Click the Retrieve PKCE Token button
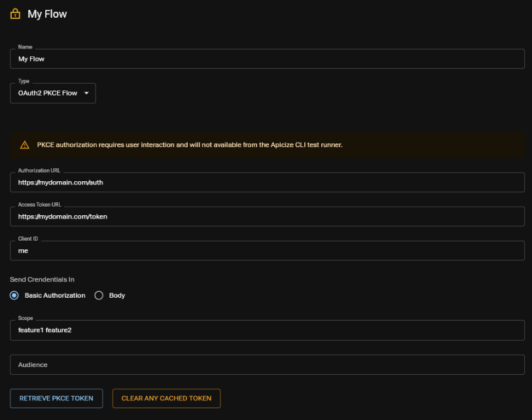The height and width of the screenshot is (420, 532). click(x=56, y=398)
